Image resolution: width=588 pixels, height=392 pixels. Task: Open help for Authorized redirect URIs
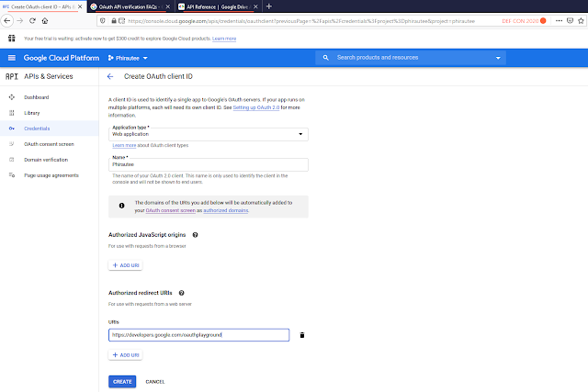coord(182,293)
